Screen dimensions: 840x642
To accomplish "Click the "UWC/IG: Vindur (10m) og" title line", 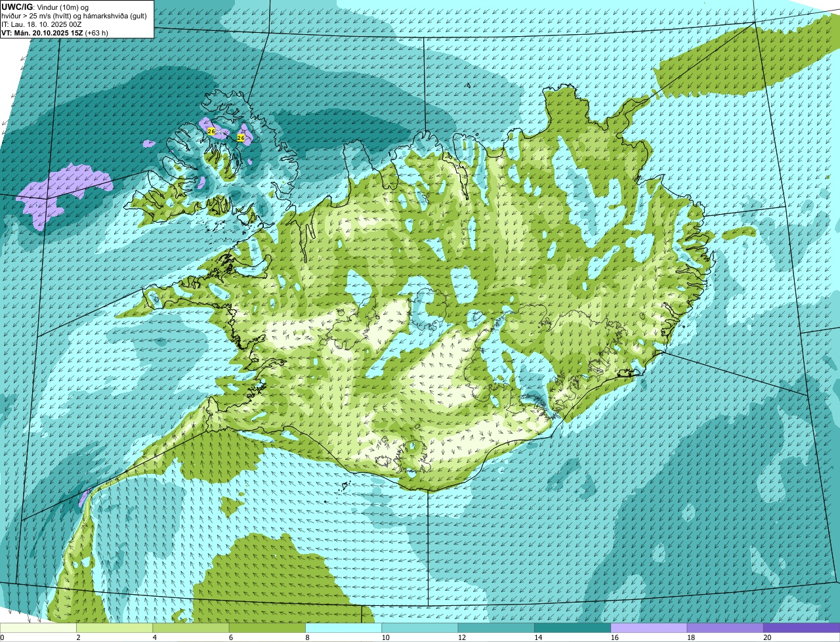I will [45, 7].
